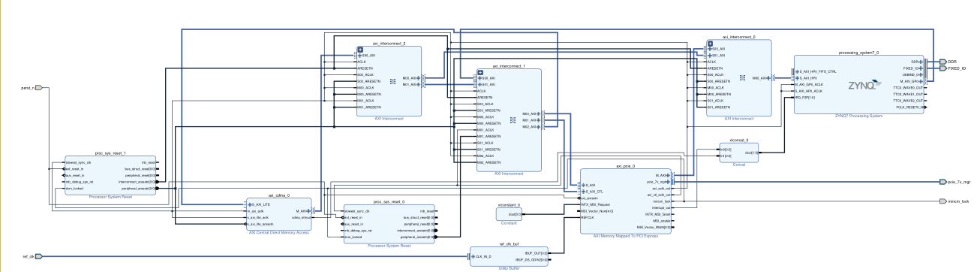This screenshot has width=980, height=272.
Task: Click the axi_pcie_0 block title
Action: coord(625,165)
